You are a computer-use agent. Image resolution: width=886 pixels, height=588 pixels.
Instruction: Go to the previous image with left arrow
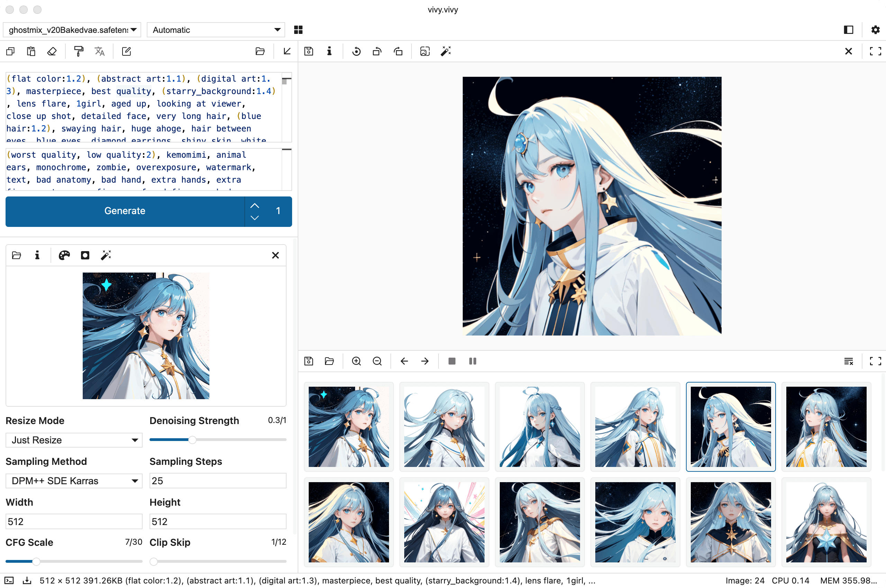pyautogui.click(x=404, y=361)
